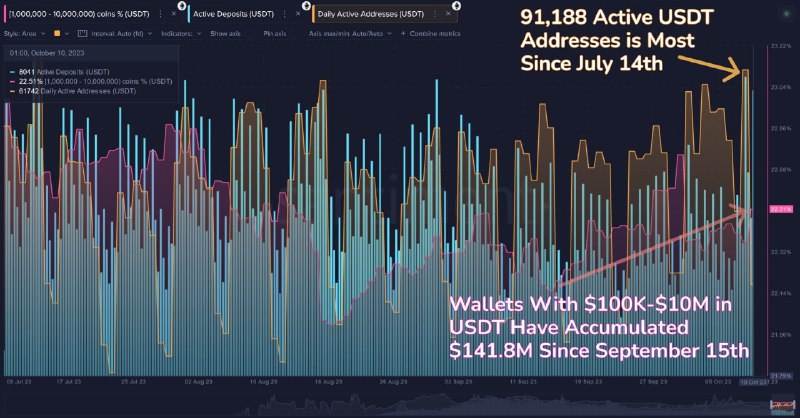Click the tooltip date 01:00, October 10, 2023
Screen dimensions: 800x418
pyautogui.click(x=47, y=53)
